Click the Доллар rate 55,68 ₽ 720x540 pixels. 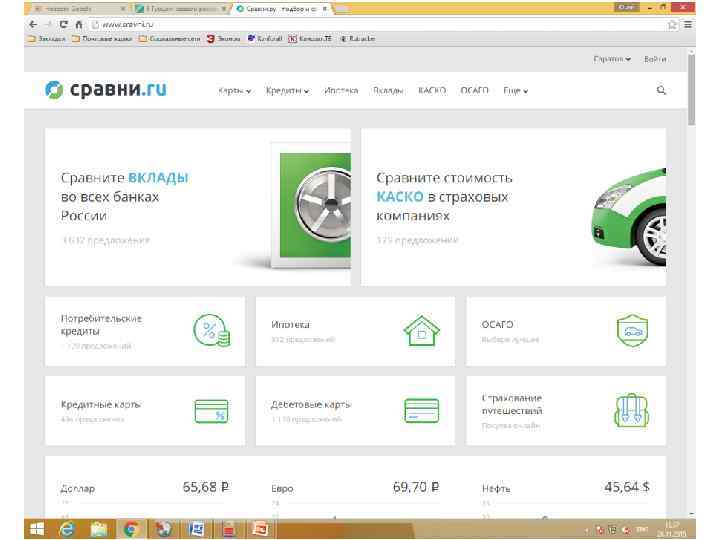pyautogui.click(x=206, y=487)
